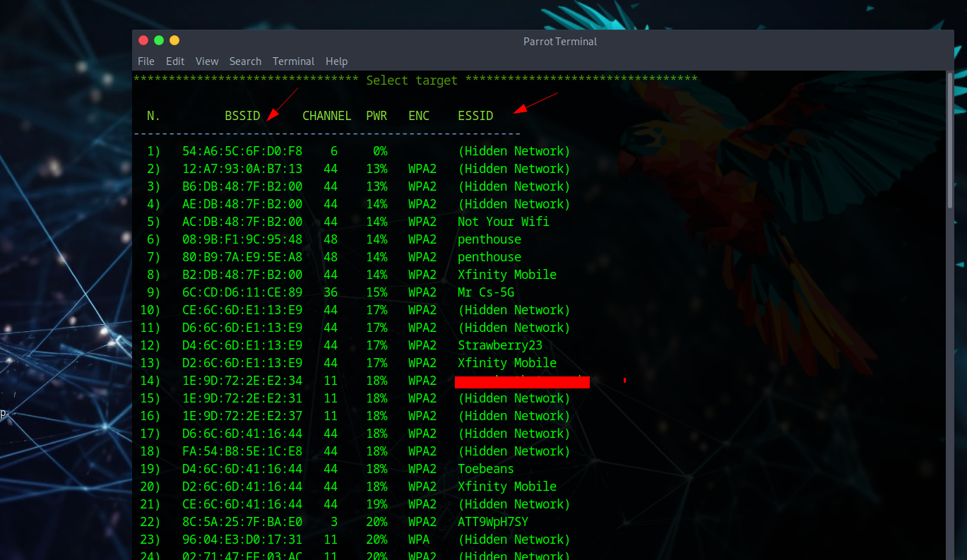Image resolution: width=967 pixels, height=560 pixels.
Task: Click the Mr Cs-5G network entry
Action: [485, 292]
